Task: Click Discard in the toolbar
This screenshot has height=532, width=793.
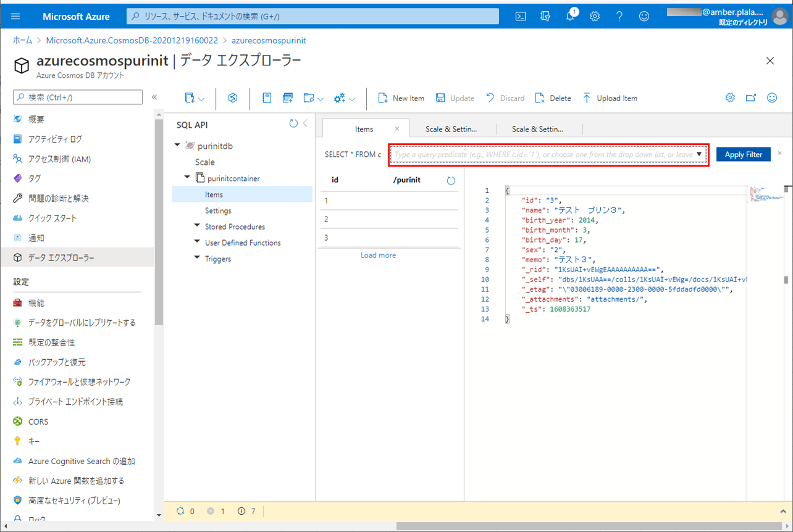Action: (505, 98)
